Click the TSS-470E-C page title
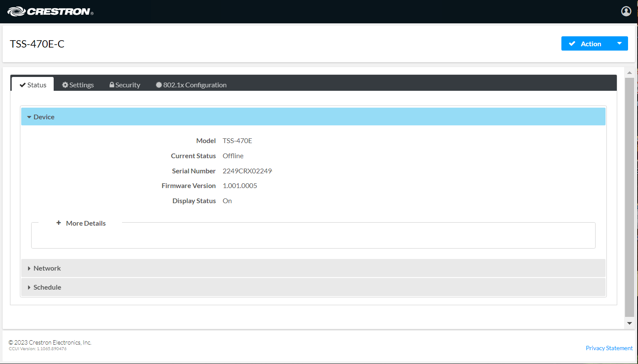This screenshot has height=364, width=638. coord(37,44)
